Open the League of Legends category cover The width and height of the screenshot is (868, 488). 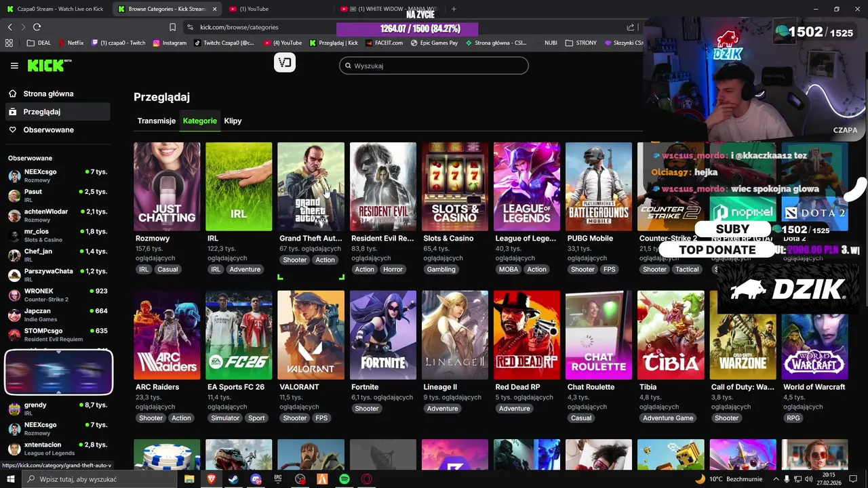(527, 186)
